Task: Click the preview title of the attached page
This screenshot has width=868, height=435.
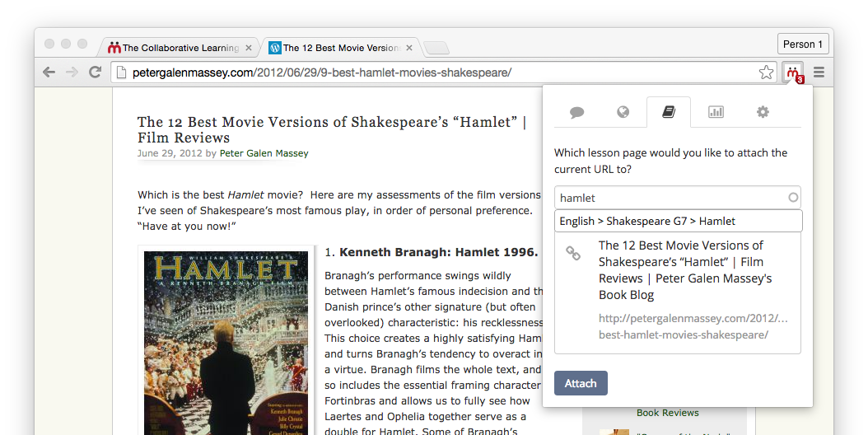Action: coord(685,270)
